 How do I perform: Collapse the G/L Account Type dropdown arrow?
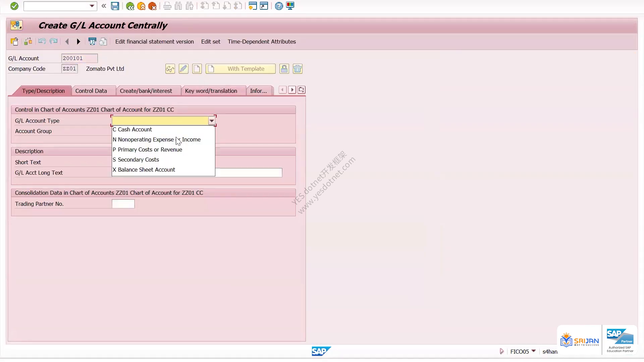pos(212,121)
